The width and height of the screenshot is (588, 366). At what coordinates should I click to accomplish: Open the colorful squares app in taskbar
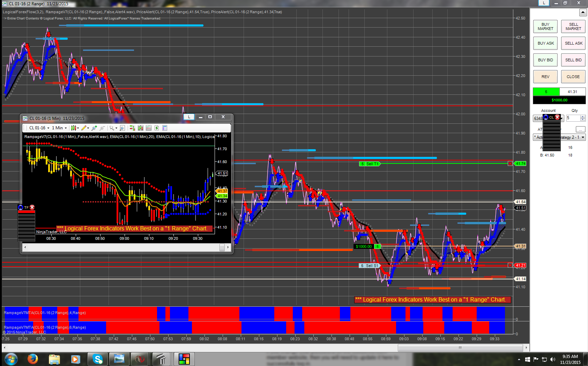tap(184, 359)
